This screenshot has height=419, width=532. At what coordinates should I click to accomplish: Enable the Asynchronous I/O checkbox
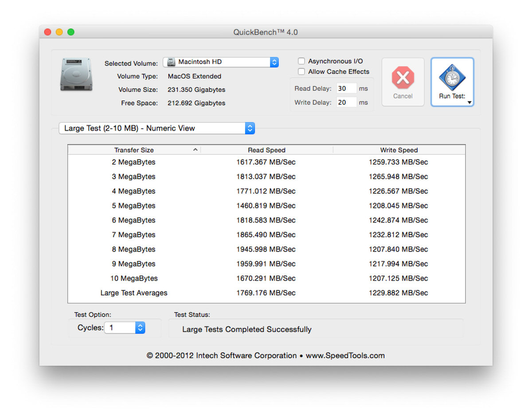coord(301,61)
